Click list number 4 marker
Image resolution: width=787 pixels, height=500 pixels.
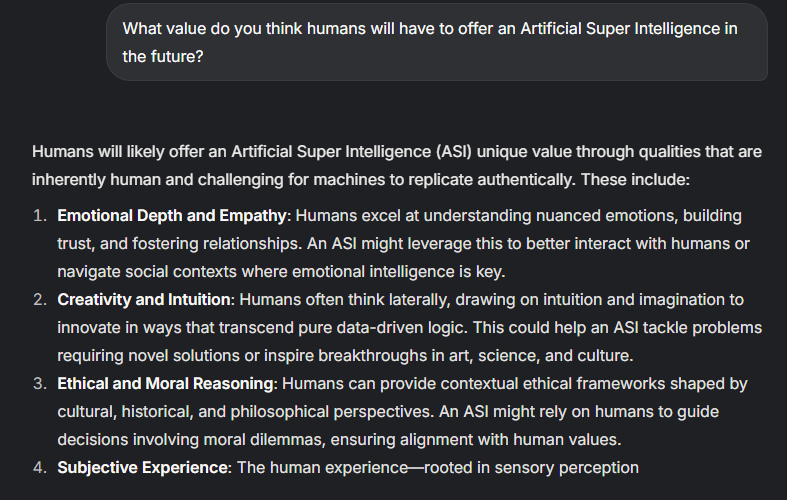tap(40, 467)
